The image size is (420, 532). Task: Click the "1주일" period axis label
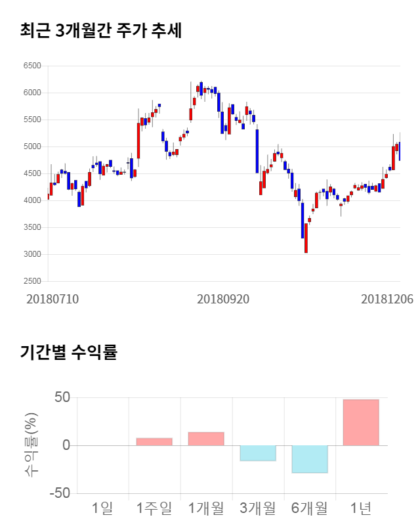tap(154, 508)
